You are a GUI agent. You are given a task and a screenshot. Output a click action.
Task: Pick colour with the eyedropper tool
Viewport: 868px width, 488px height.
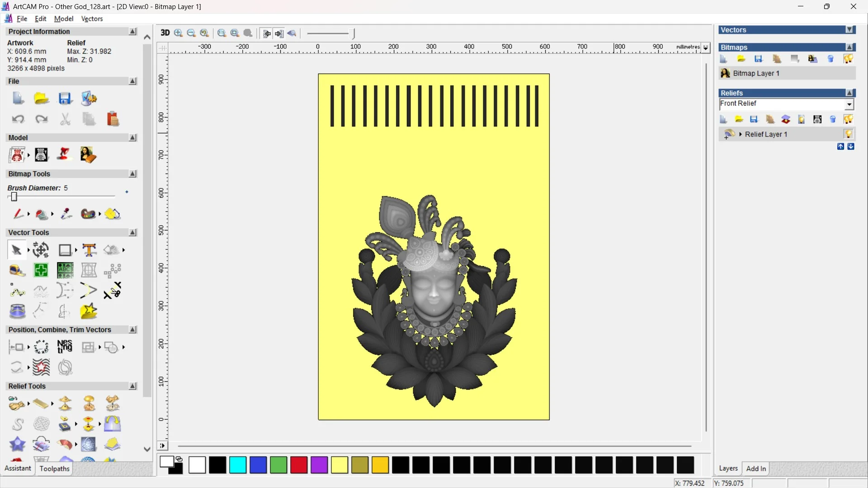click(x=66, y=214)
